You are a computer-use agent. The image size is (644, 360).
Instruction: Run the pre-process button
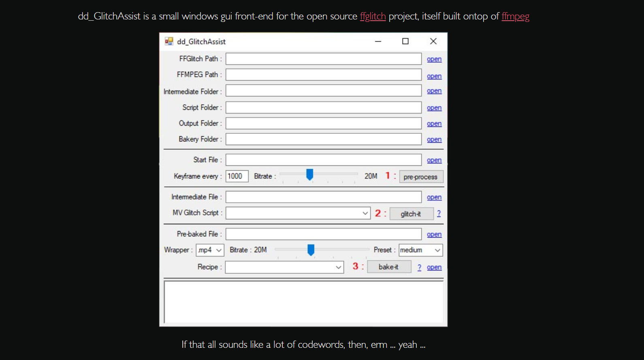(x=421, y=177)
